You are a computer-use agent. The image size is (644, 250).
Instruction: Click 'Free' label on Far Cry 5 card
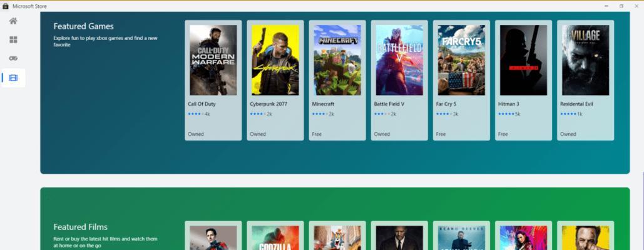[441, 134]
